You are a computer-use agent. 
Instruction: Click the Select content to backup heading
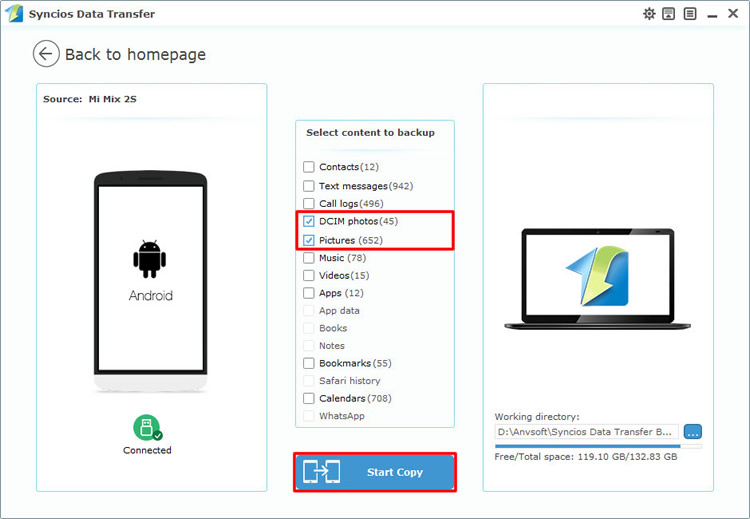(x=370, y=133)
